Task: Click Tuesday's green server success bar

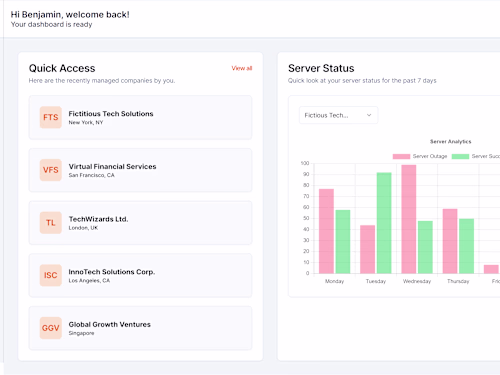Action: pyautogui.click(x=384, y=223)
